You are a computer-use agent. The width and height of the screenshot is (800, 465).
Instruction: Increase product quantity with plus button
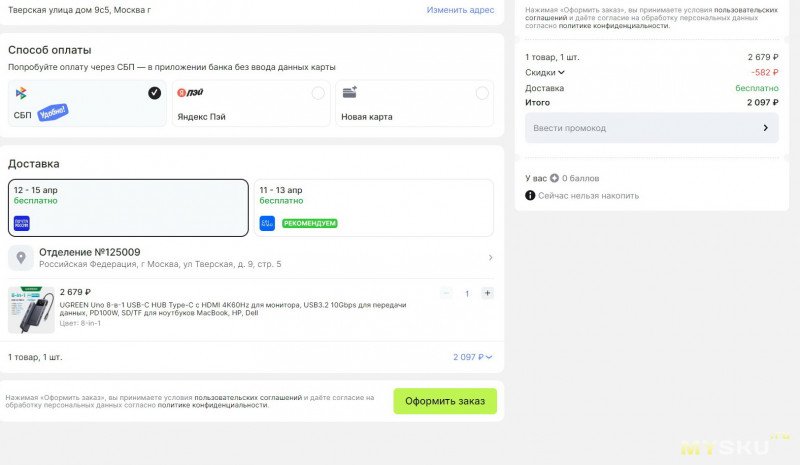click(x=487, y=293)
